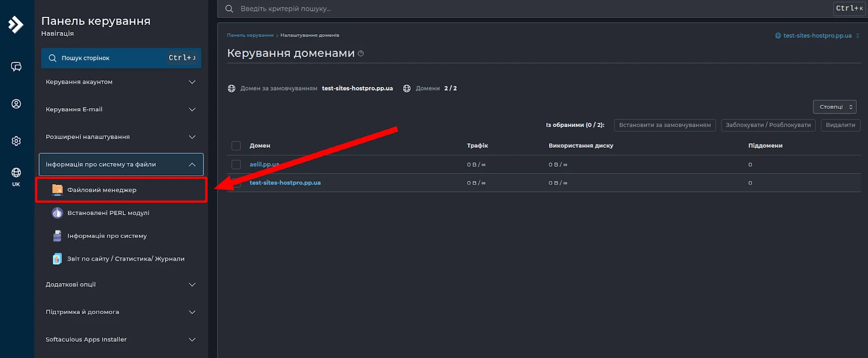Expand Softaculous Apps Installer section
The height and width of the screenshot is (358, 868).
pyautogui.click(x=121, y=340)
